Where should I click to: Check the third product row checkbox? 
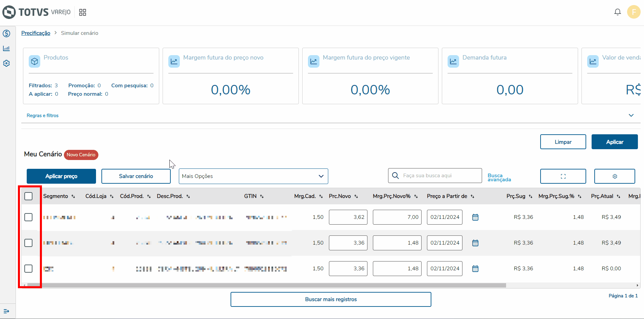coord(28,269)
